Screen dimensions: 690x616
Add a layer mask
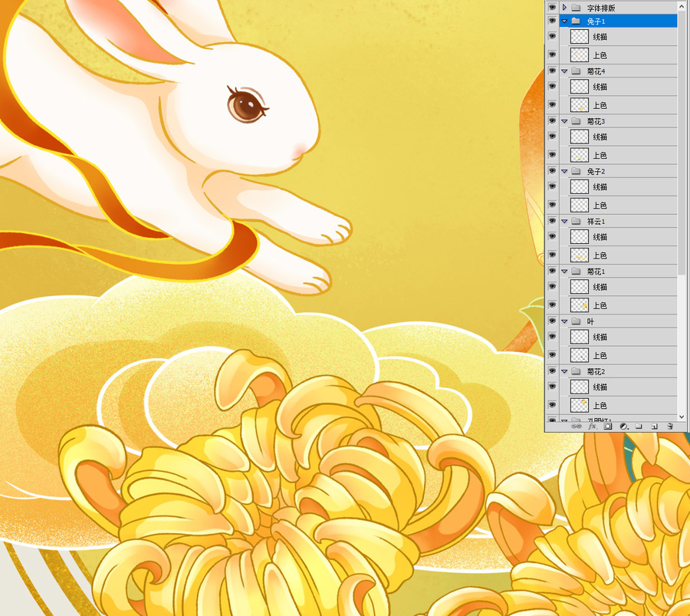point(608,427)
